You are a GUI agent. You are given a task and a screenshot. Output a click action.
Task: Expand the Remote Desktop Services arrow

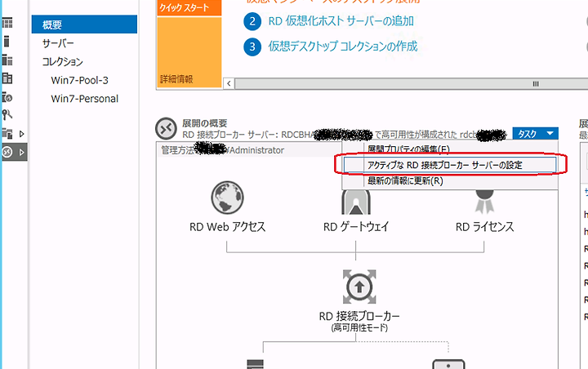(22, 152)
